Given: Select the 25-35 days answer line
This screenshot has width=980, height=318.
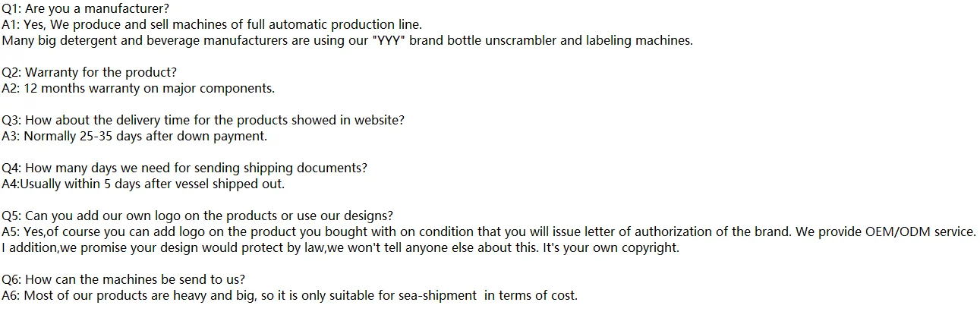Looking at the screenshot, I should tap(134, 137).
